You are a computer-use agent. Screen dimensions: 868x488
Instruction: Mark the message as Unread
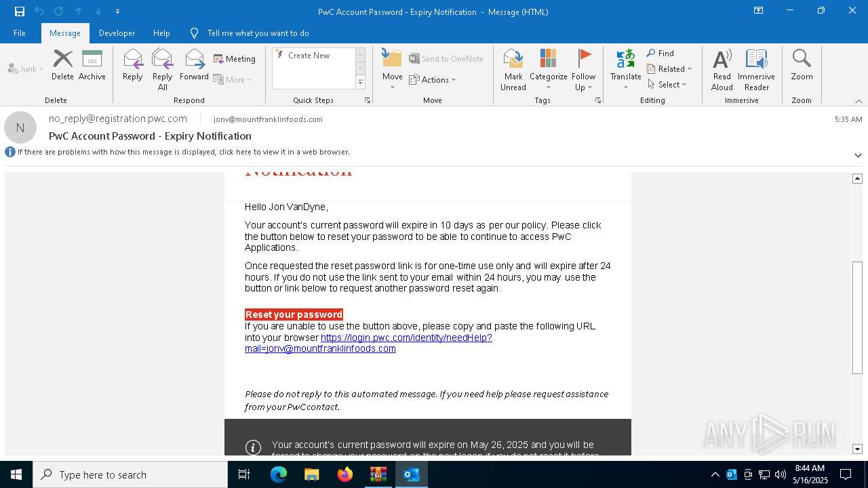point(513,69)
